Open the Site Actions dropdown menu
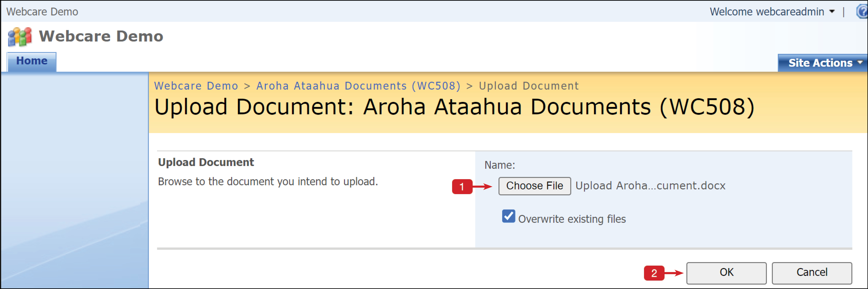 click(x=823, y=63)
